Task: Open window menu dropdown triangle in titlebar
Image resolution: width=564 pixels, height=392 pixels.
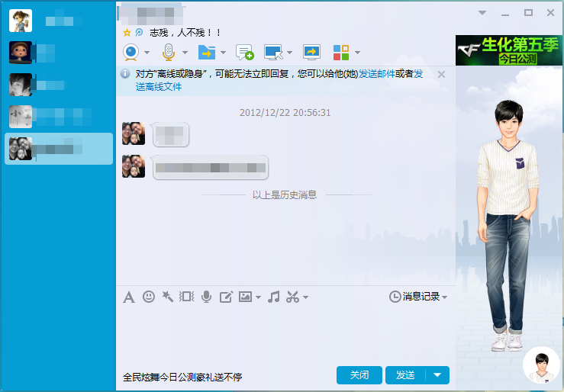Action: (482, 13)
